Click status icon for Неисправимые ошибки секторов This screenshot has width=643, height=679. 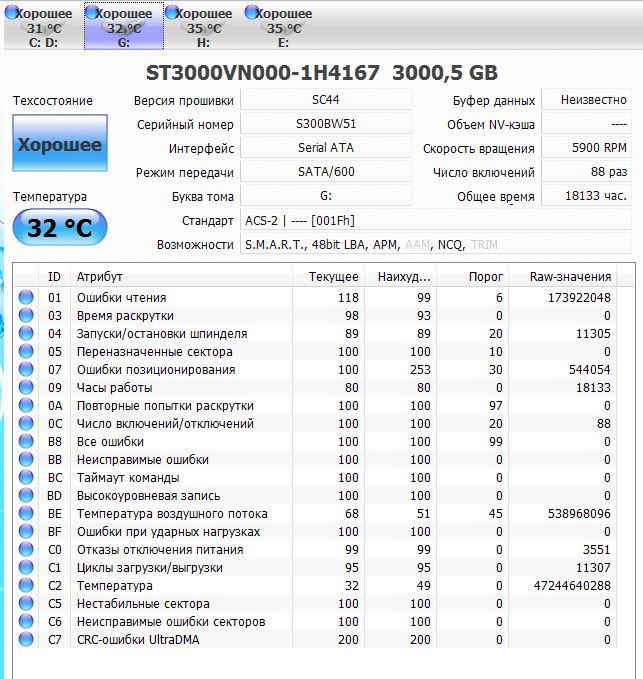pyautogui.click(x=26, y=621)
